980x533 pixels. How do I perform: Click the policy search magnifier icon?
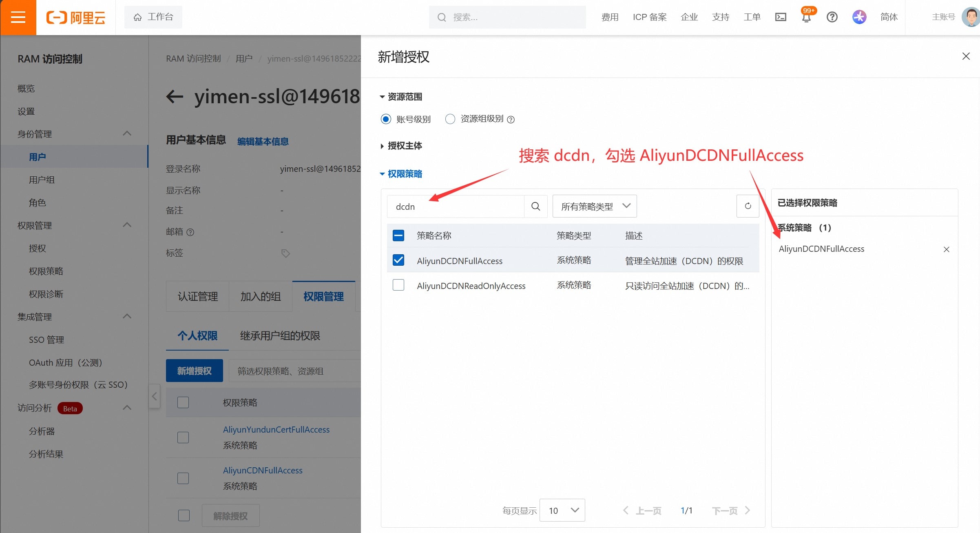pyautogui.click(x=535, y=207)
